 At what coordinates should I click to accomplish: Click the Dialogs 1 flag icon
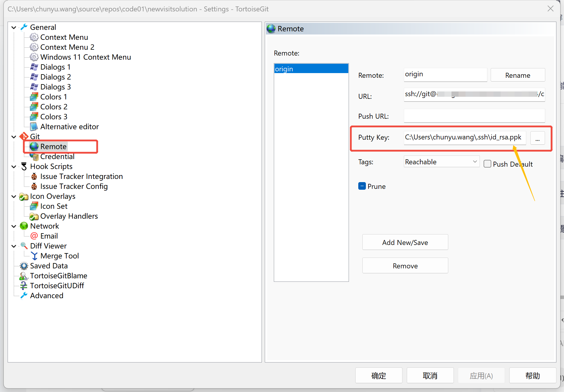tap(34, 67)
